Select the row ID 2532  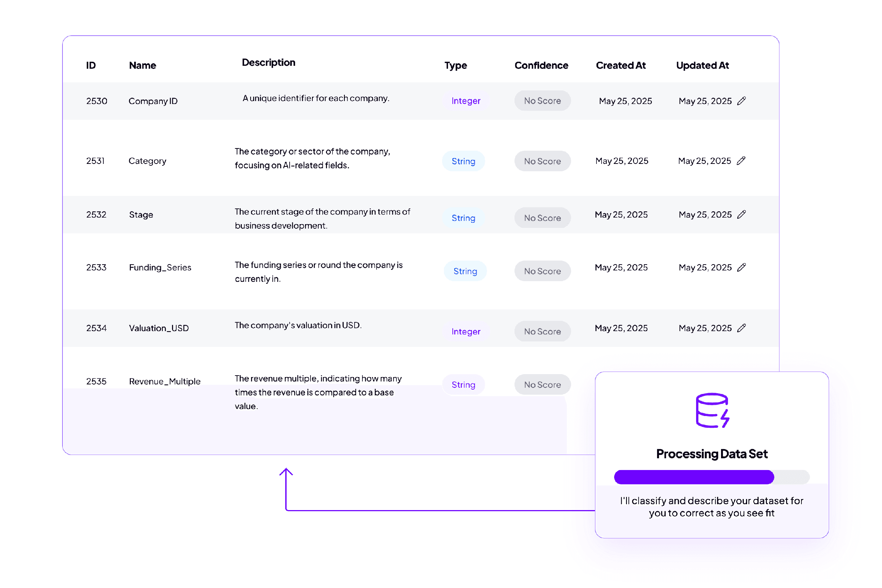tap(96, 215)
